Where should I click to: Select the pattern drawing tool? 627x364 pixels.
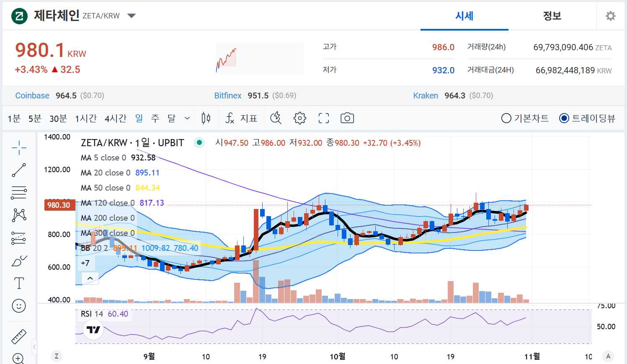19,215
